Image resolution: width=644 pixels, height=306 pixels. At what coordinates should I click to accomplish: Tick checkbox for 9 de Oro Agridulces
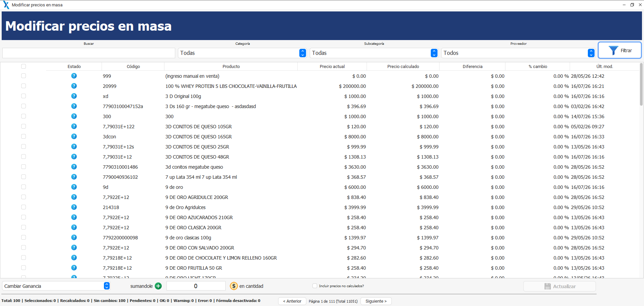pyautogui.click(x=24, y=207)
